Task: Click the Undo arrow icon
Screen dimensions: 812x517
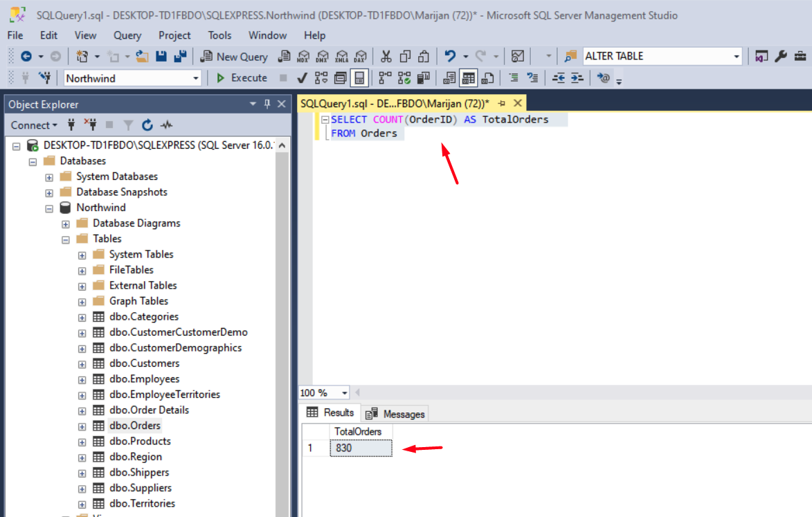Action: (x=450, y=56)
